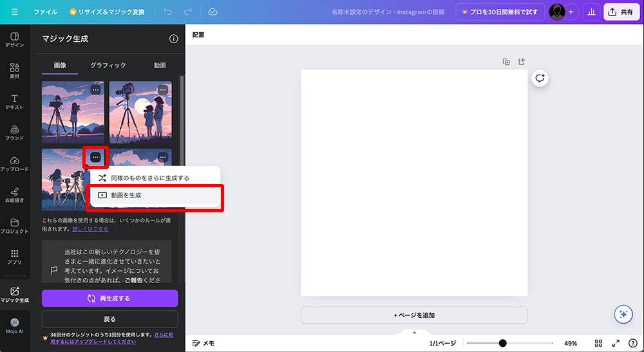
Task: Click the ご報告 link in notice
Action: click(x=133, y=281)
